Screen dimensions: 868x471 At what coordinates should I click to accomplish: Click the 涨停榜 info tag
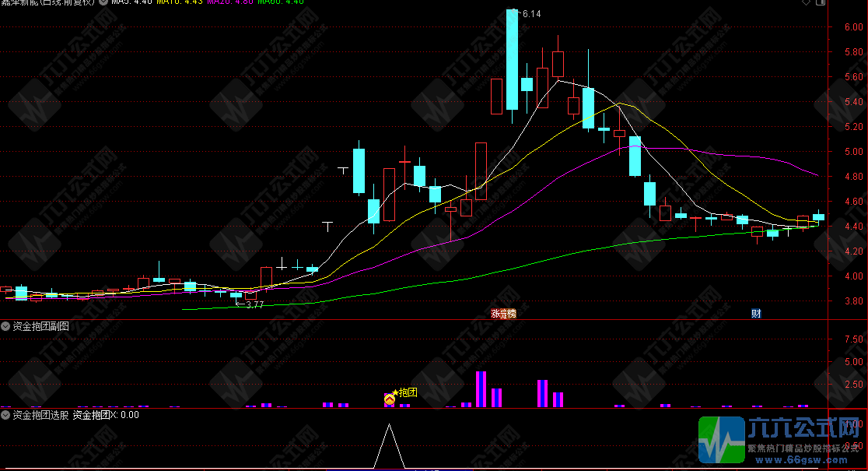503,313
